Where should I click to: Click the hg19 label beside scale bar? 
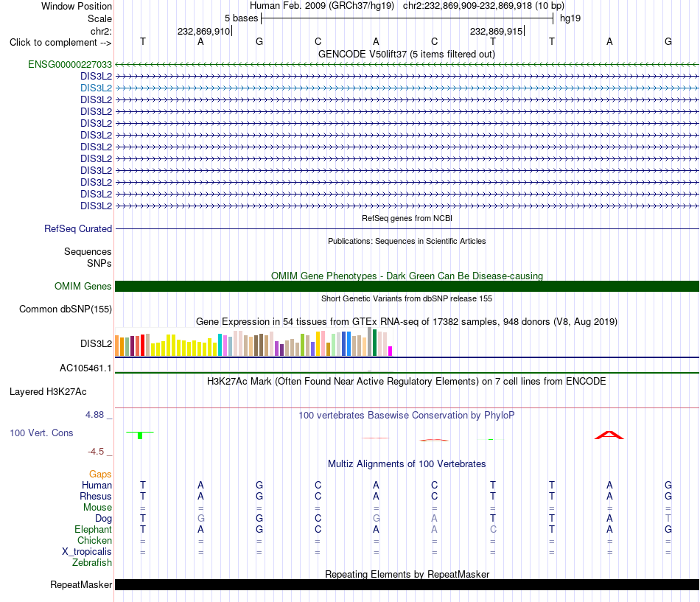coord(570,18)
